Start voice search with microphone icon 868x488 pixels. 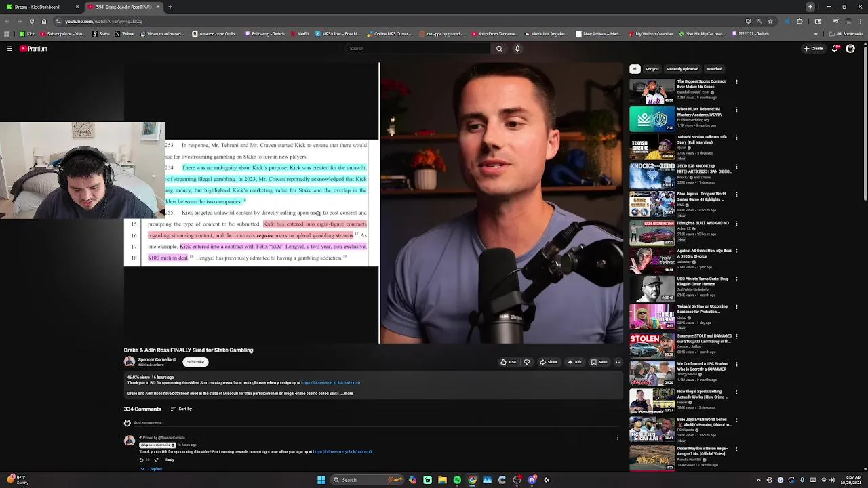[517, 49]
